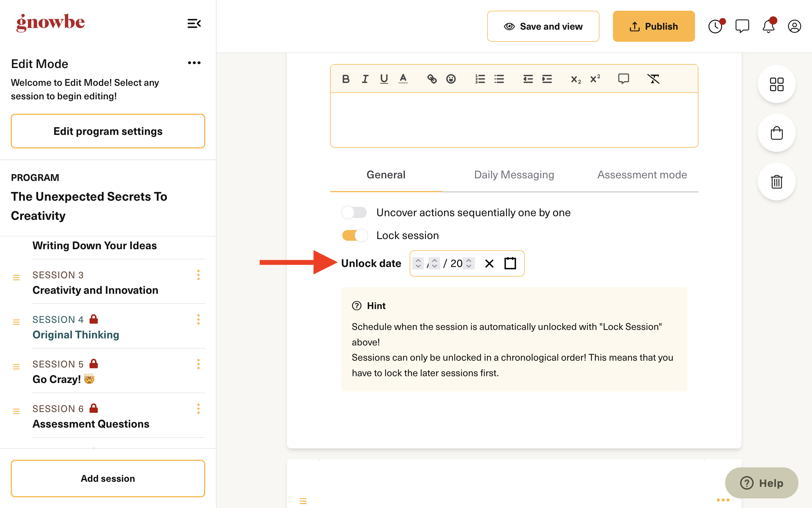Click the bottom card drag handle
This screenshot has width=812, height=508.
click(303, 501)
